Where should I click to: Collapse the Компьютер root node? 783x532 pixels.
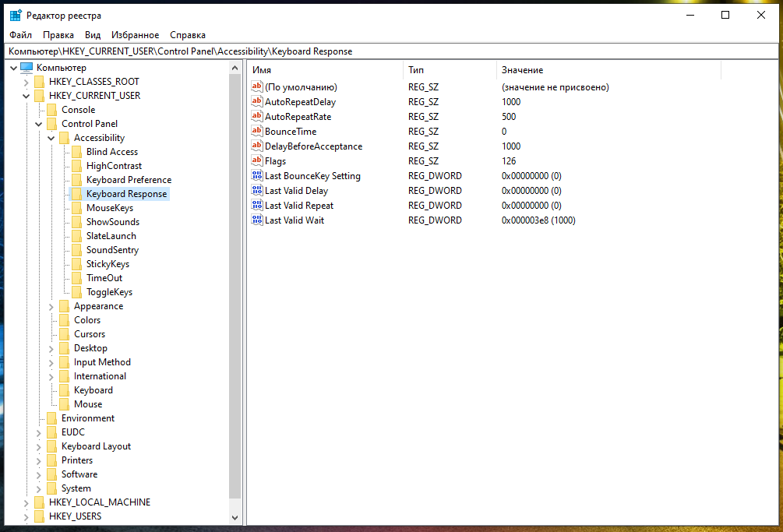pos(13,68)
